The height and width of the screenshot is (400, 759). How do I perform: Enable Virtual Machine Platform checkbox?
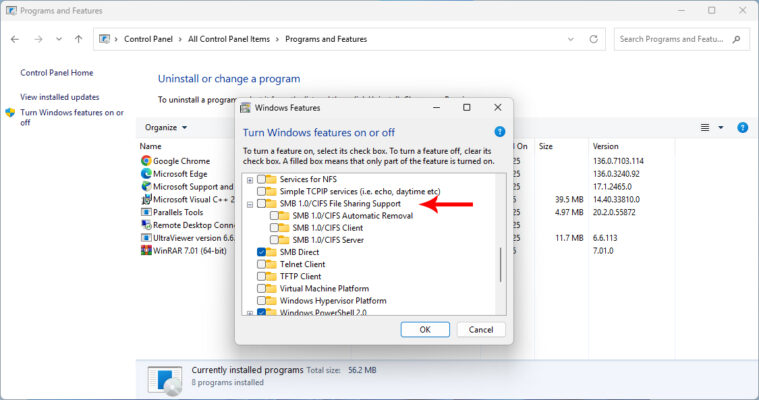pyautogui.click(x=261, y=288)
